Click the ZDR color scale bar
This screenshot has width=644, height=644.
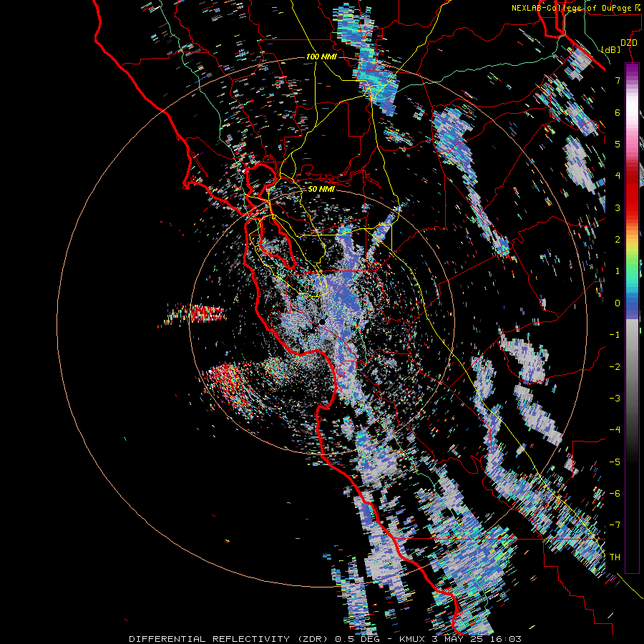click(x=632, y=318)
